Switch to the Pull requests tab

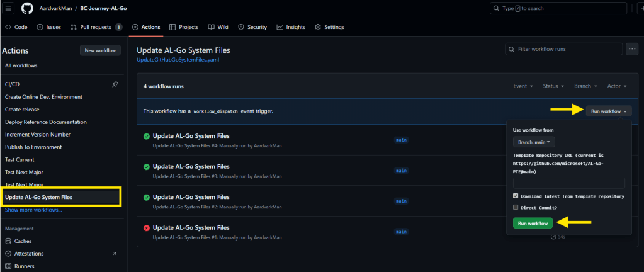click(x=91, y=28)
